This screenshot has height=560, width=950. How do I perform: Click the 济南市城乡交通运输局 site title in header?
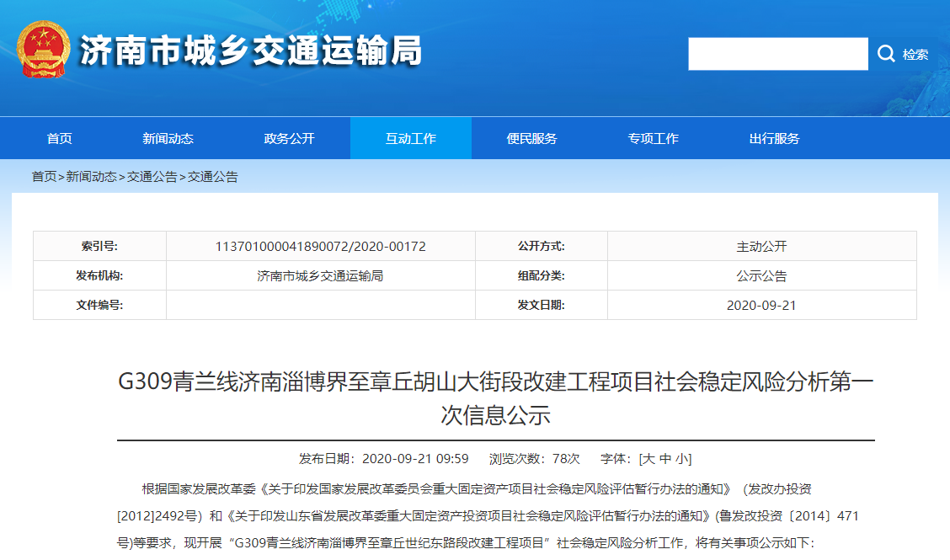[x=251, y=51]
